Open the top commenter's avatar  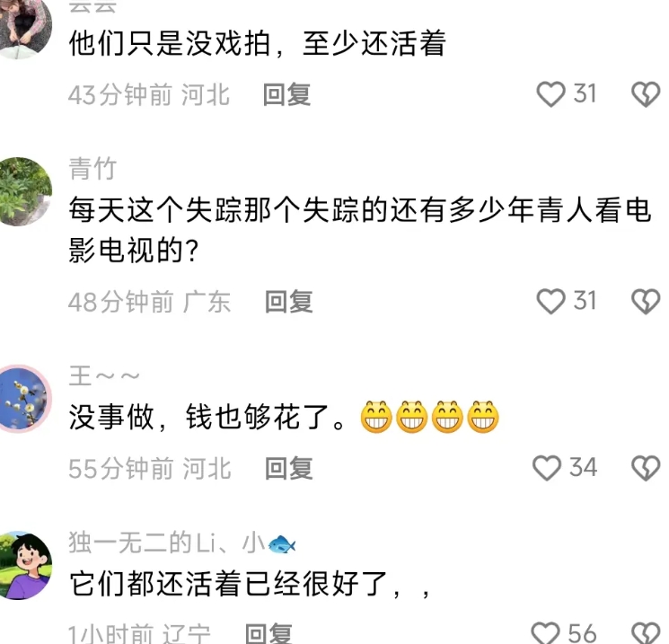coord(25,26)
